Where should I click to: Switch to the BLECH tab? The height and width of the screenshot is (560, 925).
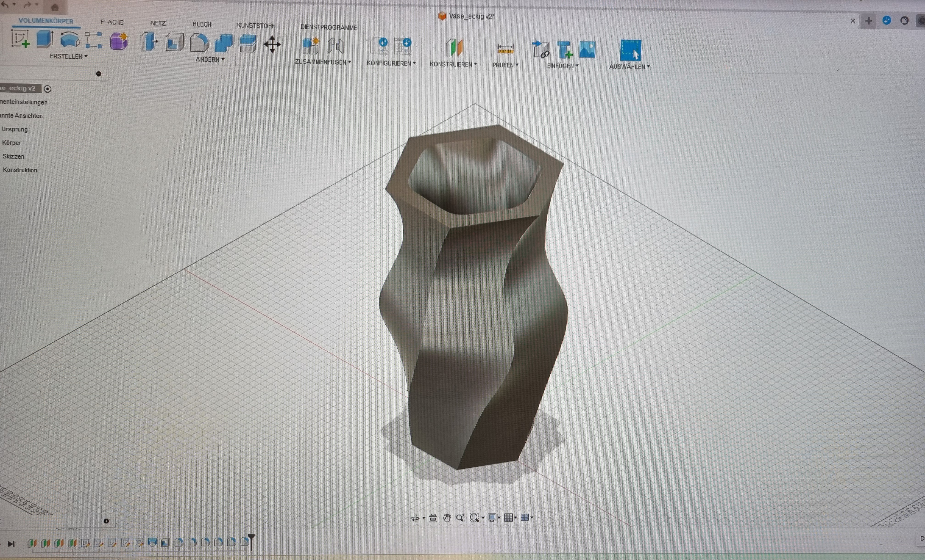point(202,24)
